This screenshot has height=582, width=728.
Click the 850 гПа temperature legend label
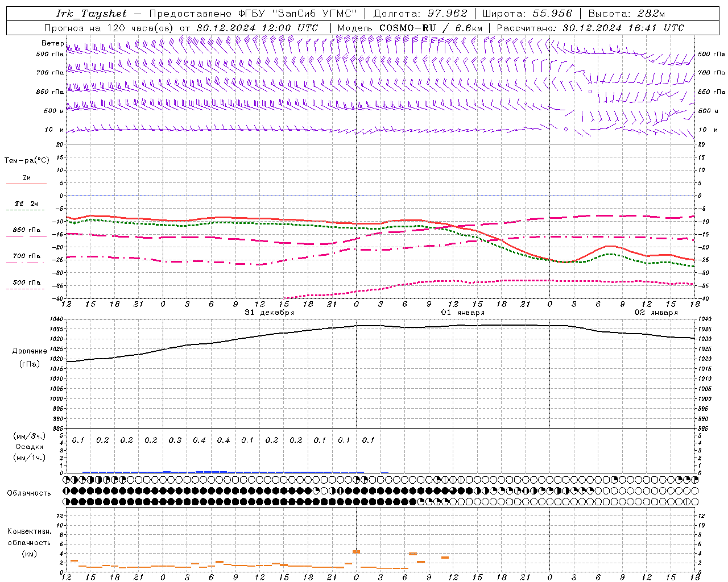pos(27,230)
